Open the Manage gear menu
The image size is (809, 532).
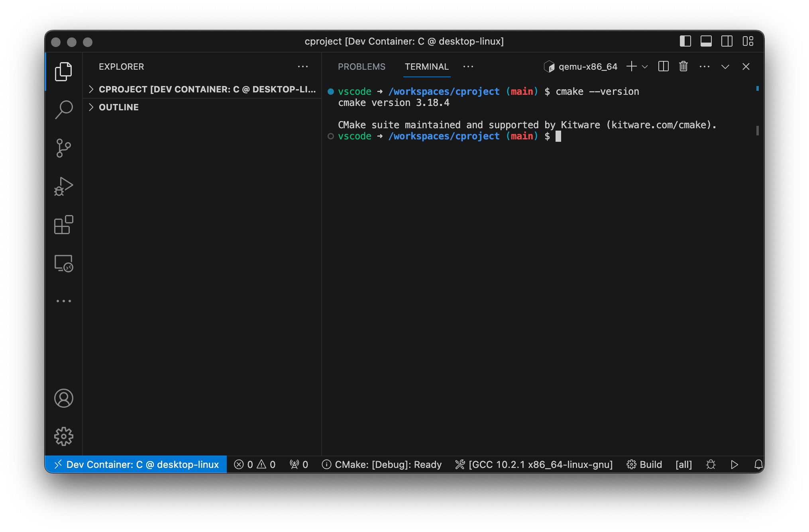[x=64, y=436]
